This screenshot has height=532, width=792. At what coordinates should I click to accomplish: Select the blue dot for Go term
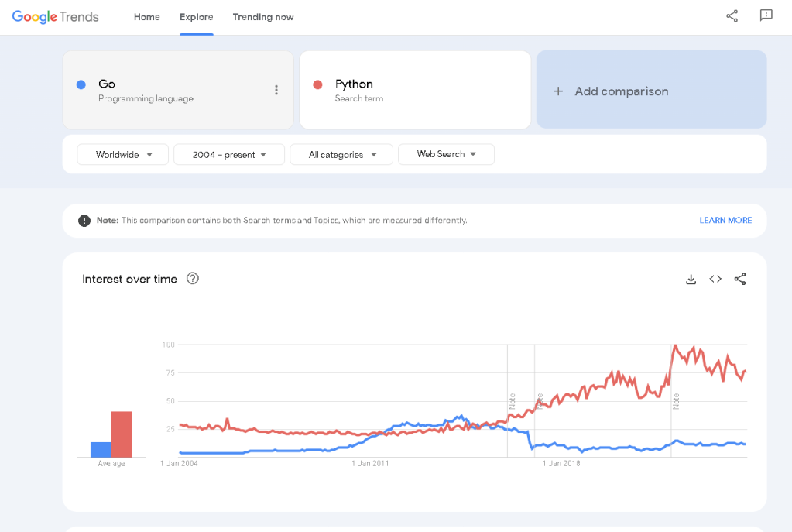coord(81,85)
